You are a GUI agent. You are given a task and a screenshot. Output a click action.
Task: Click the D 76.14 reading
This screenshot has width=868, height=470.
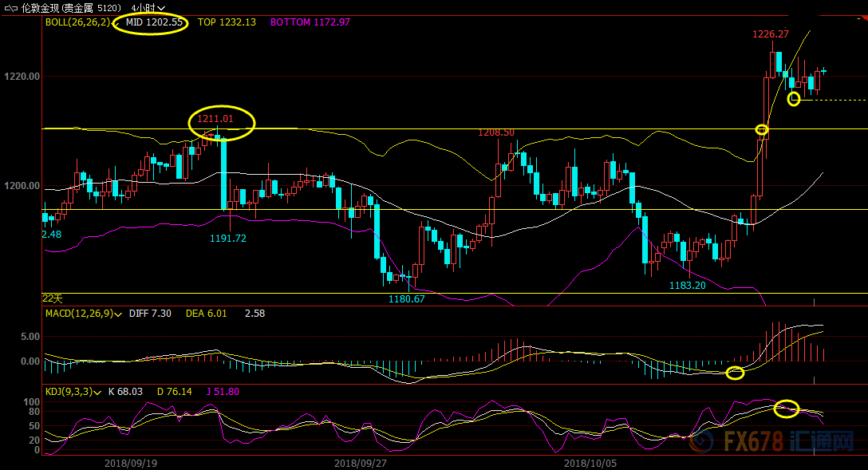[x=175, y=391]
